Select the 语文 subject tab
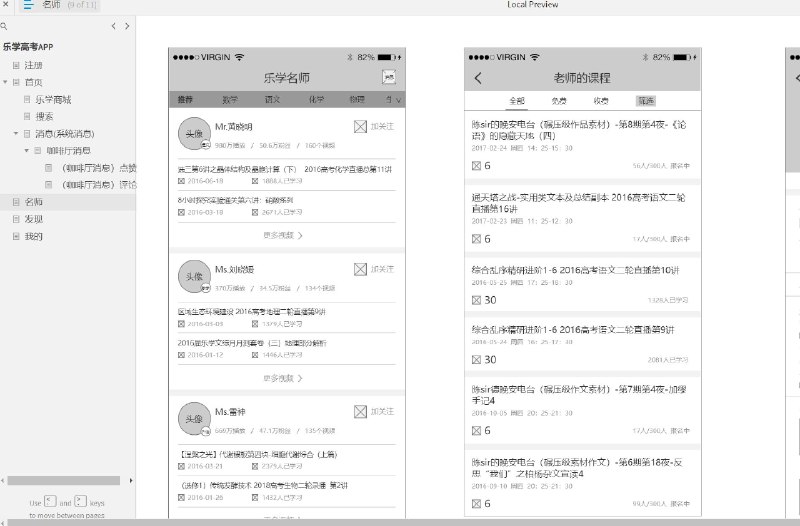 tap(272, 99)
